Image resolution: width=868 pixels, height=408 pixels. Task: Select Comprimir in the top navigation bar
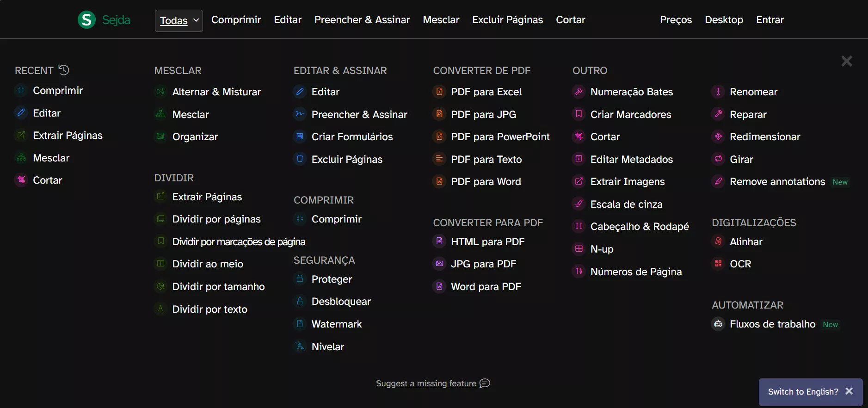[x=236, y=20]
